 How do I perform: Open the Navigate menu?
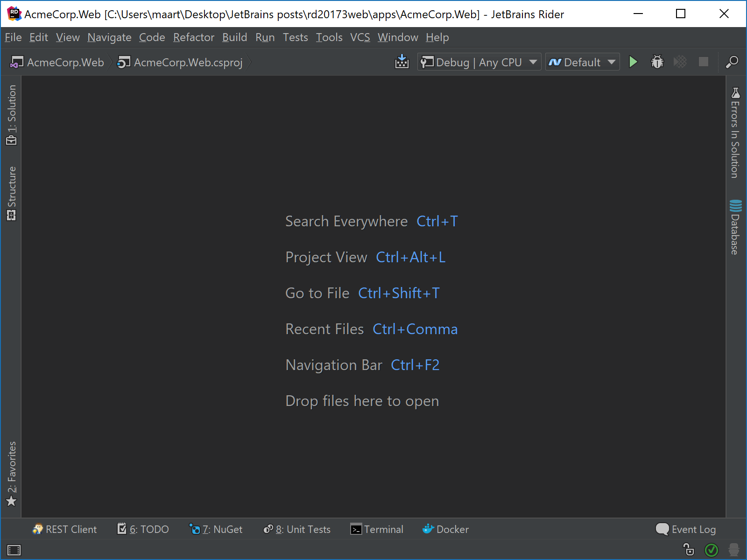[109, 37]
